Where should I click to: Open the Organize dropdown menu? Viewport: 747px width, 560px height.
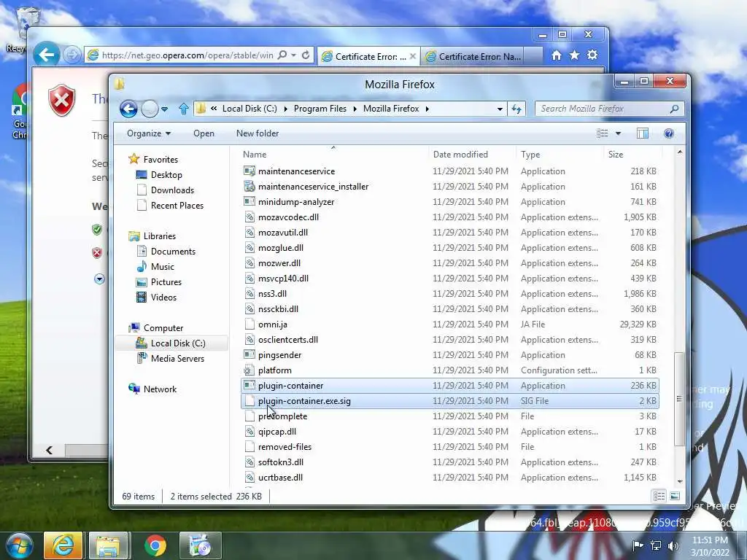pos(149,133)
